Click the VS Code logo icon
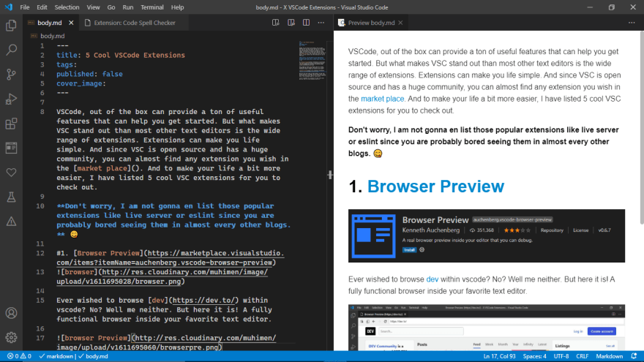 pos(9,7)
